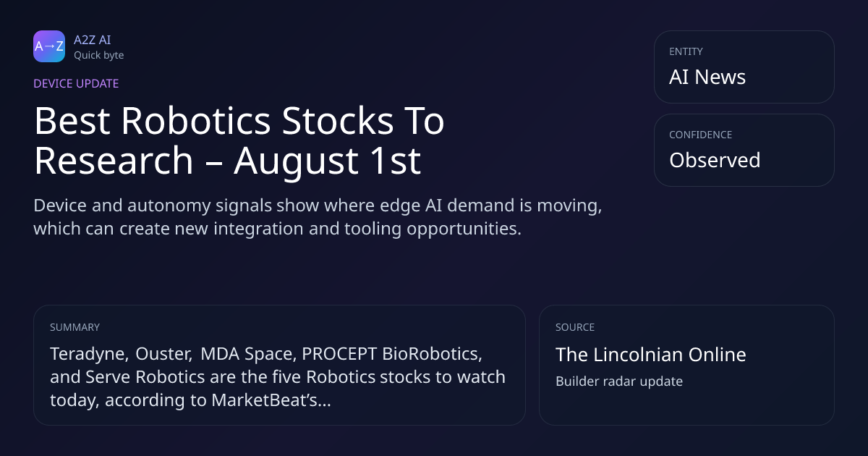Click the SUMMARY label
This screenshot has height=456, width=868.
coord(75,327)
